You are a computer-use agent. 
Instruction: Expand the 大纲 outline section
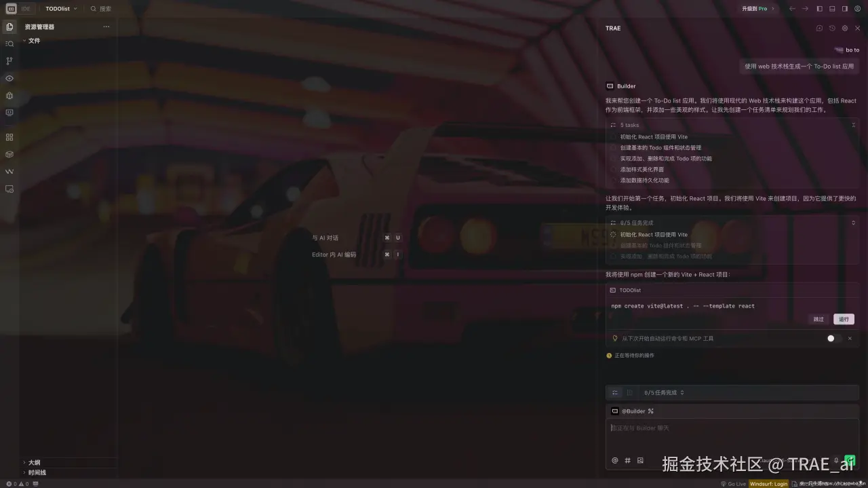coord(34,462)
